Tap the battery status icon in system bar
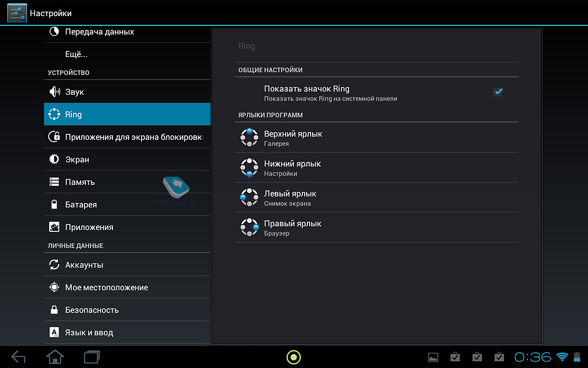Screen dimensions: 588x368 (x=577, y=356)
